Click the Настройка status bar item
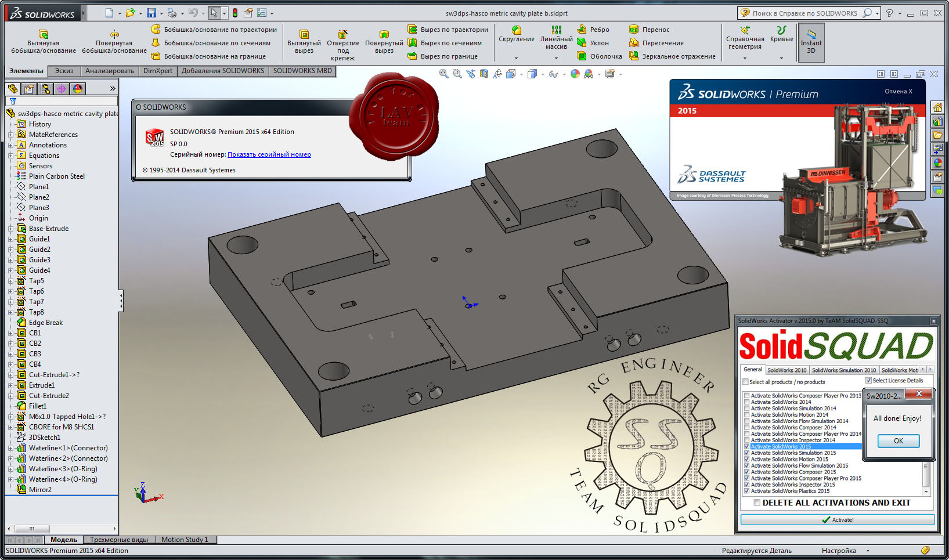Screen dimensions: 949x560 839,551
